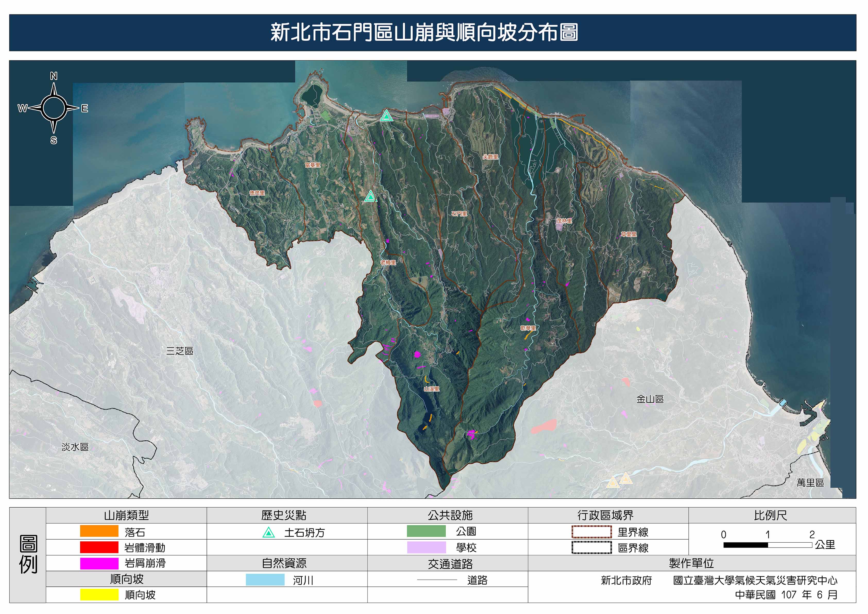Click the compass W direction letter
The height and width of the screenshot is (614, 868).
click(23, 108)
